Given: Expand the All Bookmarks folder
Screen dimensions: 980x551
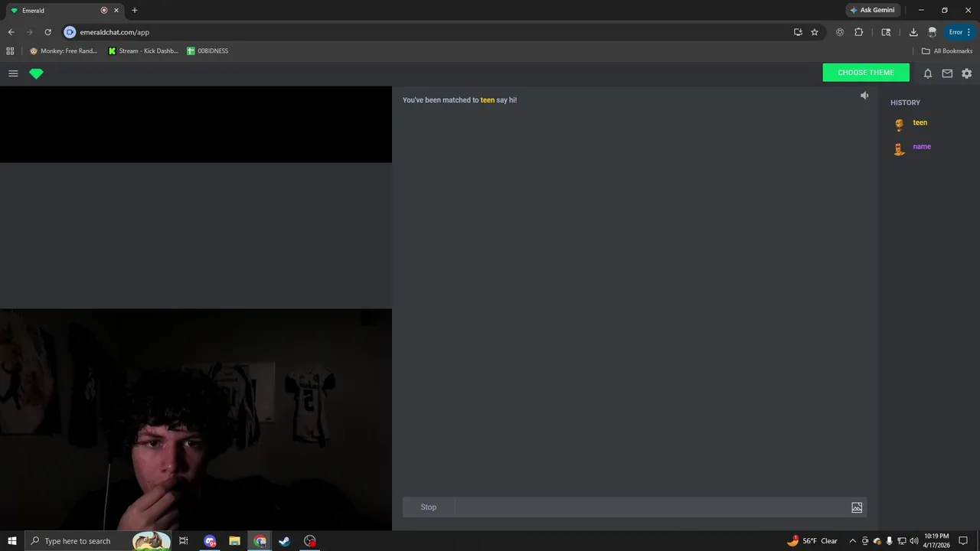Looking at the screenshot, I should coord(947,51).
